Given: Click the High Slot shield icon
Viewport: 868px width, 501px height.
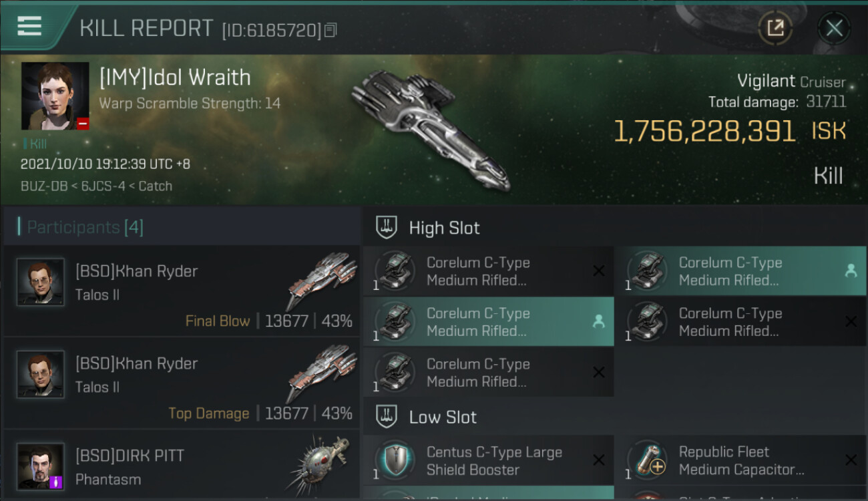Looking at the screenshot, I should [387, 228].
